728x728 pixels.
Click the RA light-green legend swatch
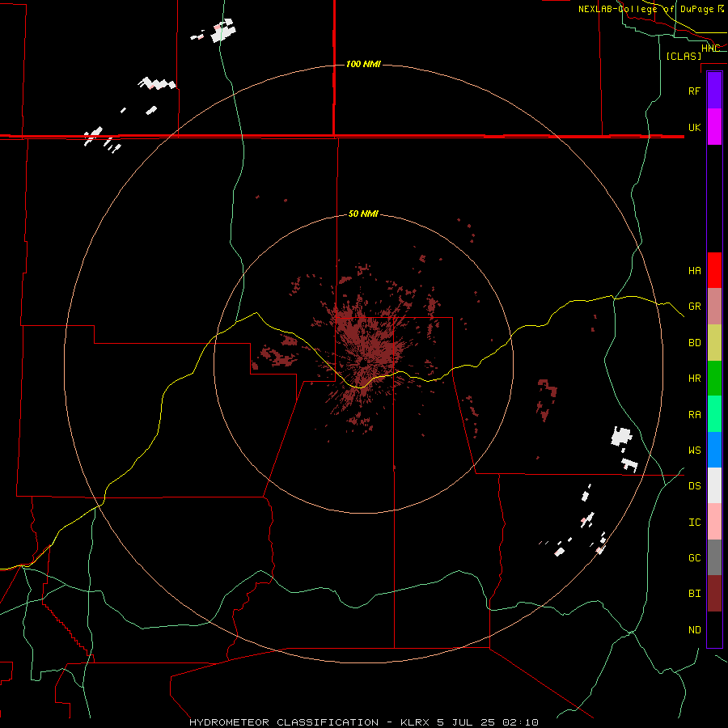714,414
